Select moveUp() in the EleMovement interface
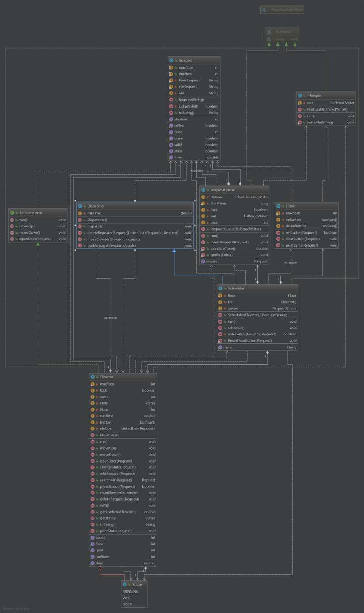 coord(38,226)
